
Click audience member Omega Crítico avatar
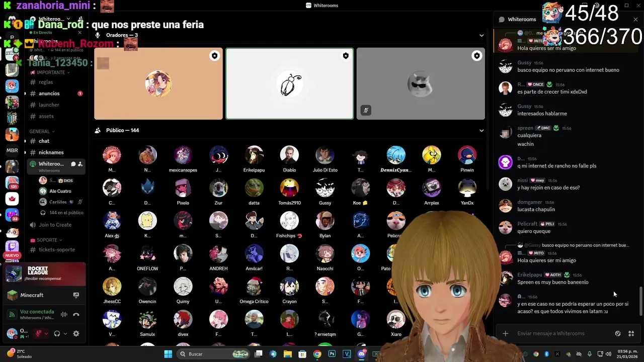(x=254, y=286)
